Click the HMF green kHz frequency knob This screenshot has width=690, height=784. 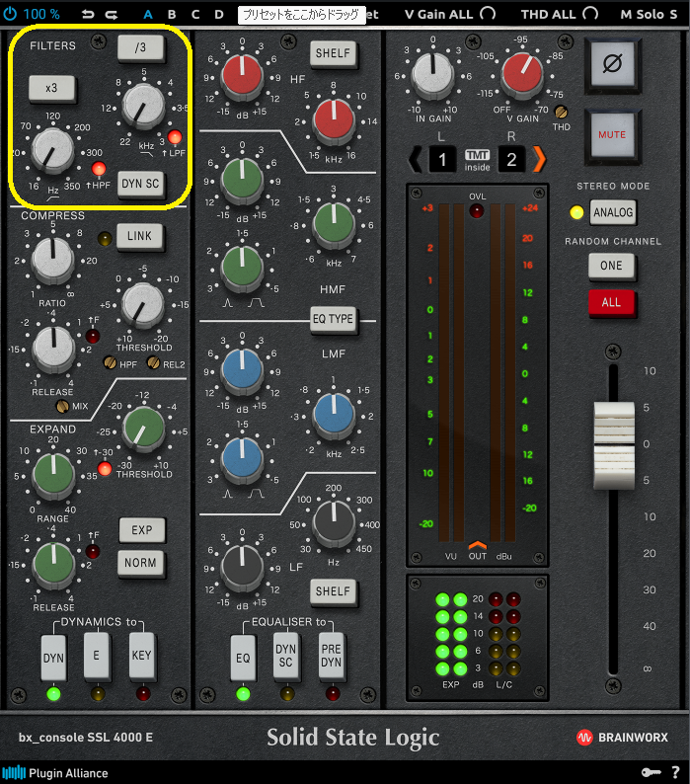pyautogui.click(x=334, y=224)
